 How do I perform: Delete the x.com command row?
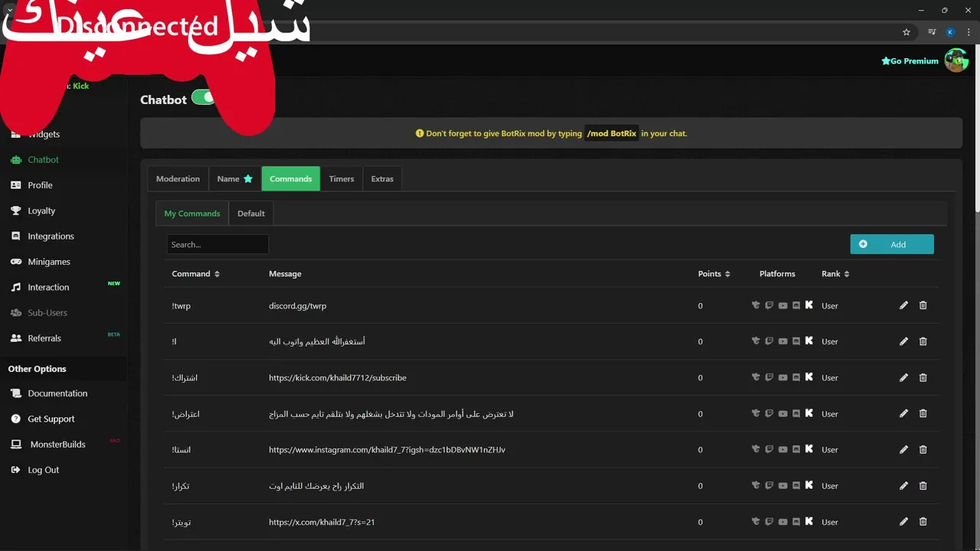(923, 522)
